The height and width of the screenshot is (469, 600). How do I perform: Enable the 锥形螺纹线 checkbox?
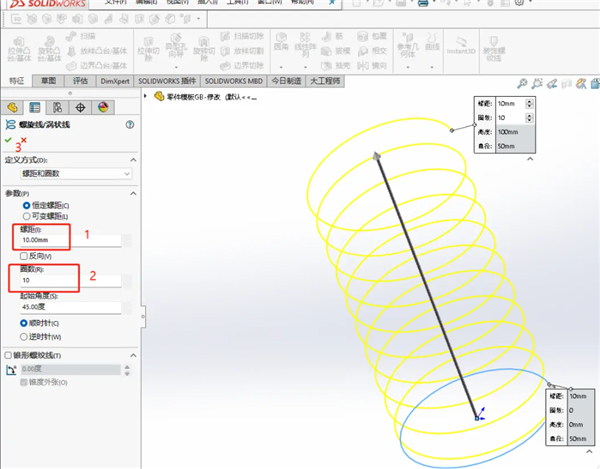click(x=9, y=355)
